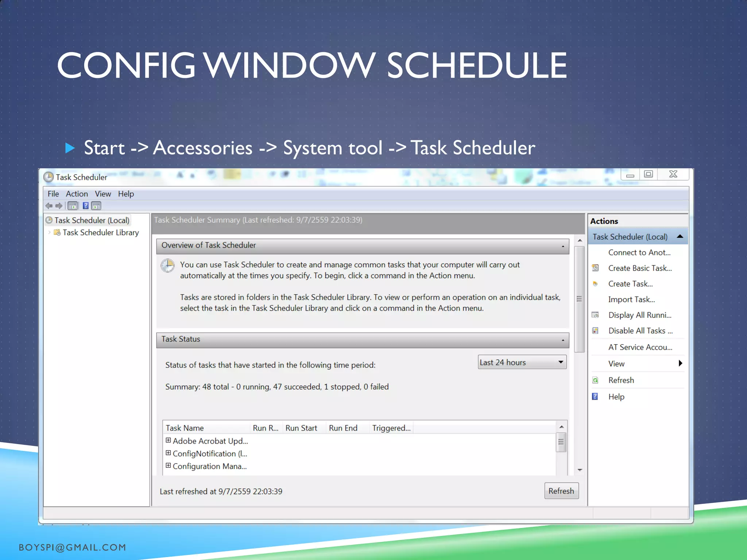Click the Actions pane heading
The image size is (747, 560).
coord(604,221)
